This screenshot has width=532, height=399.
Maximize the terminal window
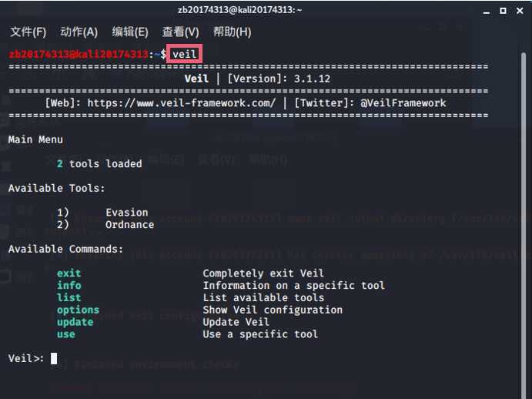coord(503,11)
